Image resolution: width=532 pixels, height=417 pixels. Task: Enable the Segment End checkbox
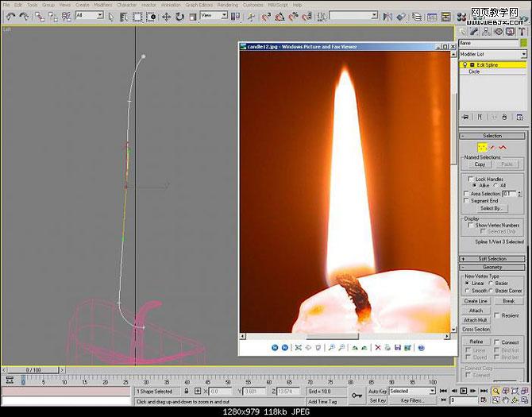coord(466,201)
